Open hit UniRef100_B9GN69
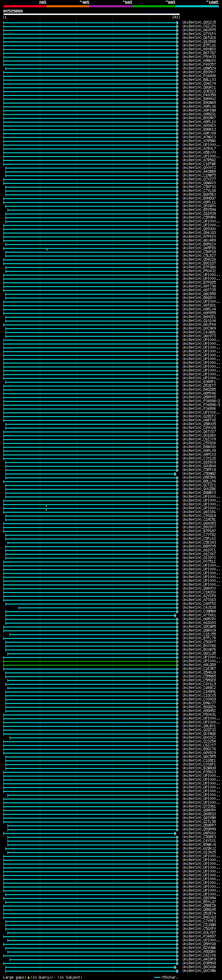Image resolution: width=222 pixels, height=980 pixels. coord(199,103)
